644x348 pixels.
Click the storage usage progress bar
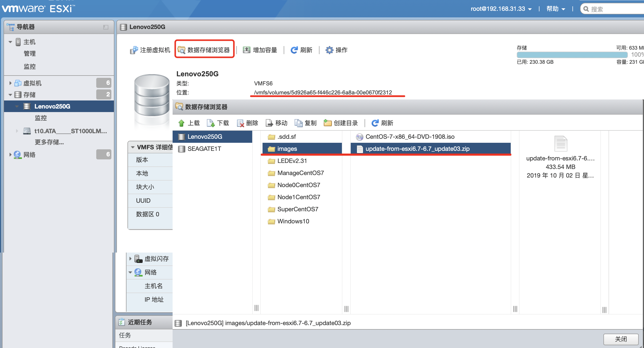tap(572, 55)
